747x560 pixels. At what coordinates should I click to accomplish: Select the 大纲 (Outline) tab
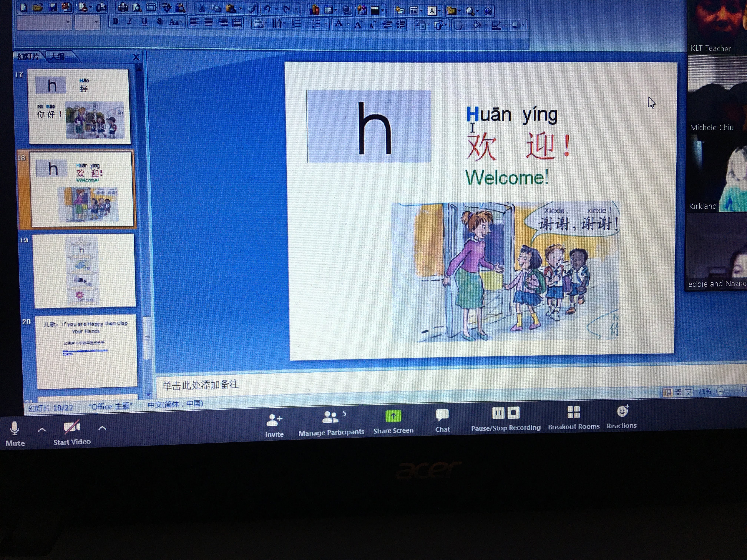57,56
